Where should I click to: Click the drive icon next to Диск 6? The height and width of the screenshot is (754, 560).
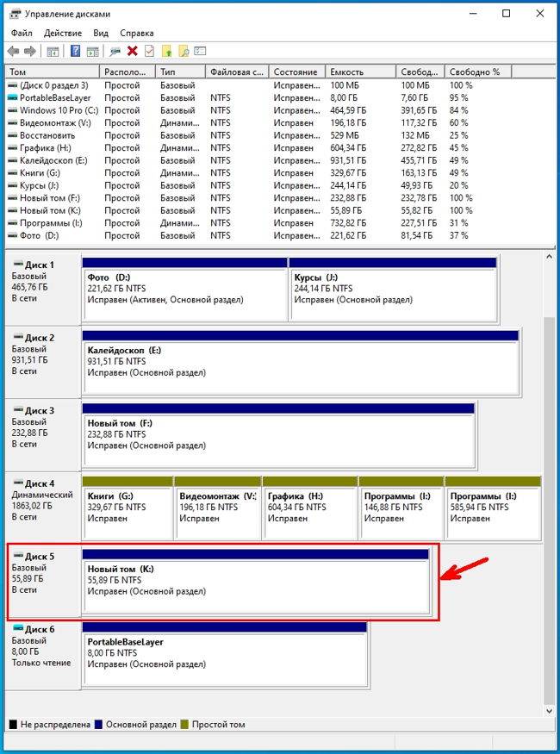click(18, 628)
